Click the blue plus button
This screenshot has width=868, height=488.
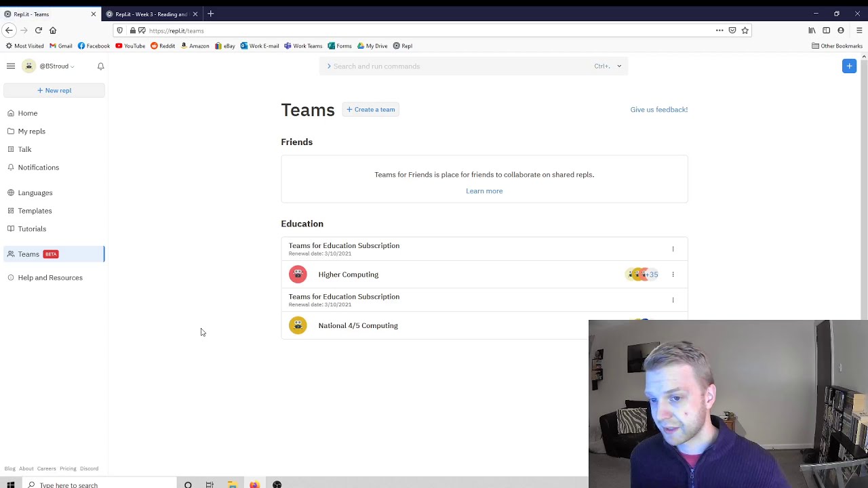pos(849,66)
